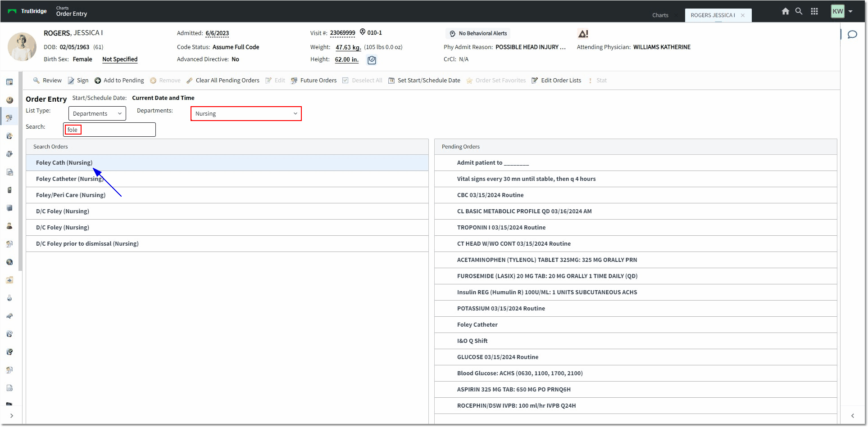This screenshot has height=427, width=868.
Task: Click the Weight 47.63 kg link
Action: click(348, 47)
